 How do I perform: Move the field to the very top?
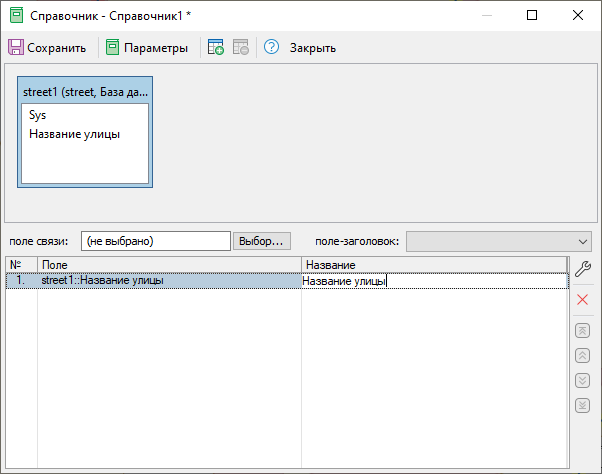tap(583, 331)
